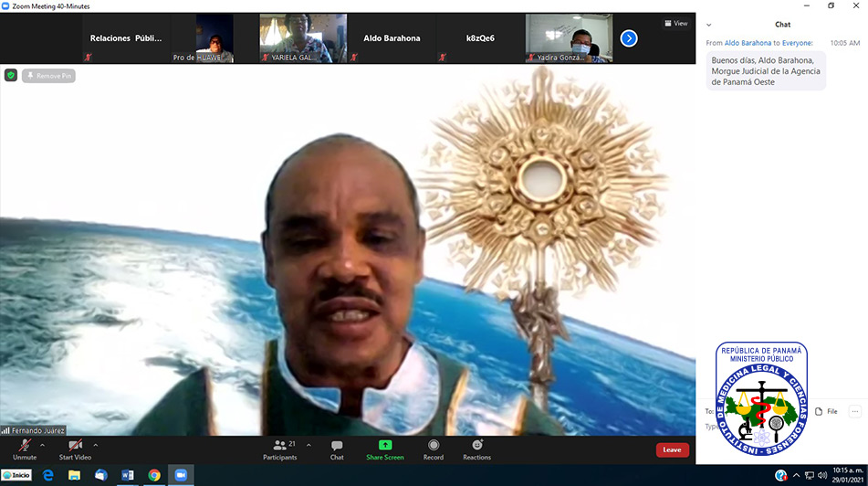Open Windows Inicio start button

click(16, 475)
